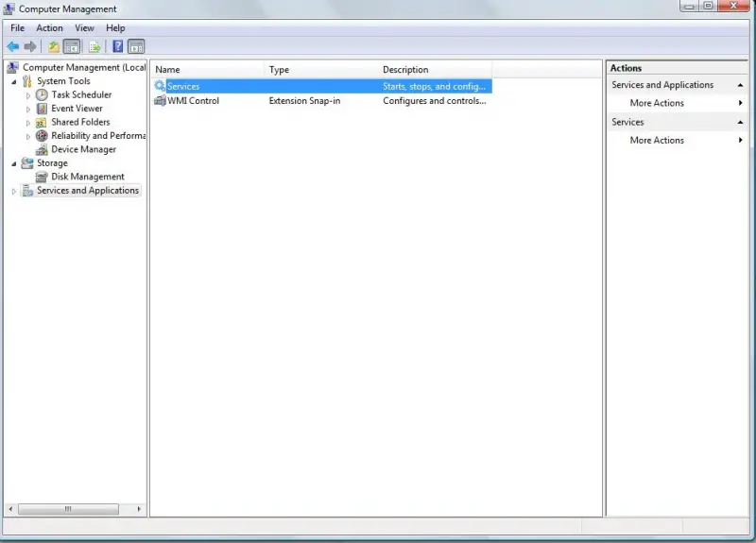The height and width of the screenshot is (543, 756).
Task: Select Disk Management in the tree
Action: (x=88, y=177)
